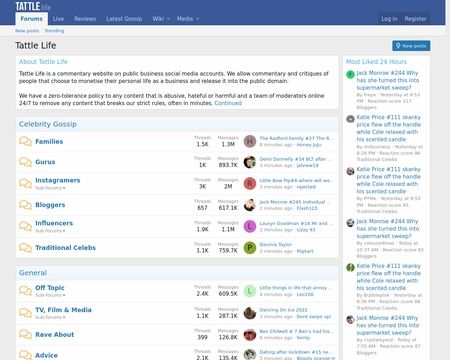Open 'Jack Monroe #245' latest thread in Bloggers
This screenshot has height=360, width=450.
[x=295, y=202]
